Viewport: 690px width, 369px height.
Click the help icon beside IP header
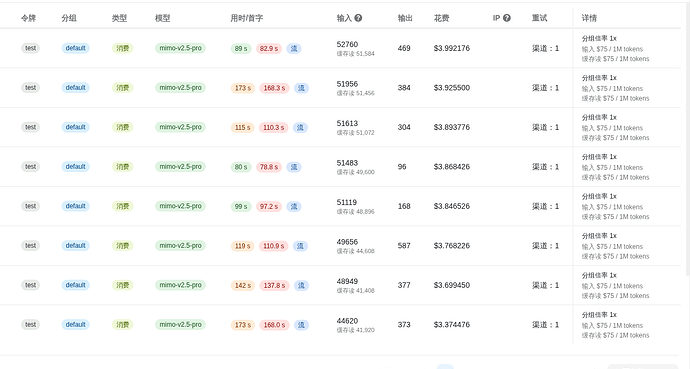click(507, 18)
